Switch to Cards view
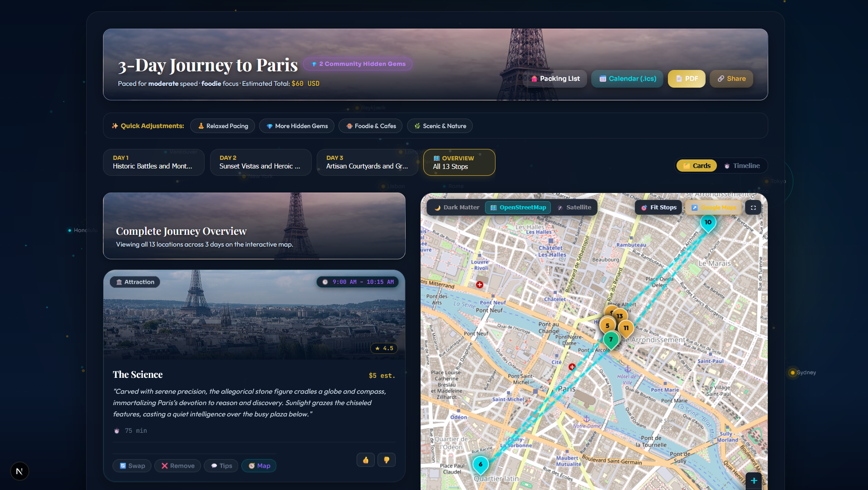 pyautogui.click(x=697, y=166)
